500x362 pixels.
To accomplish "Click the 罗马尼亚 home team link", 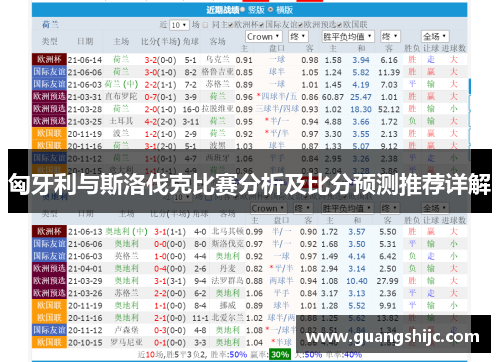I will (127, 342).
